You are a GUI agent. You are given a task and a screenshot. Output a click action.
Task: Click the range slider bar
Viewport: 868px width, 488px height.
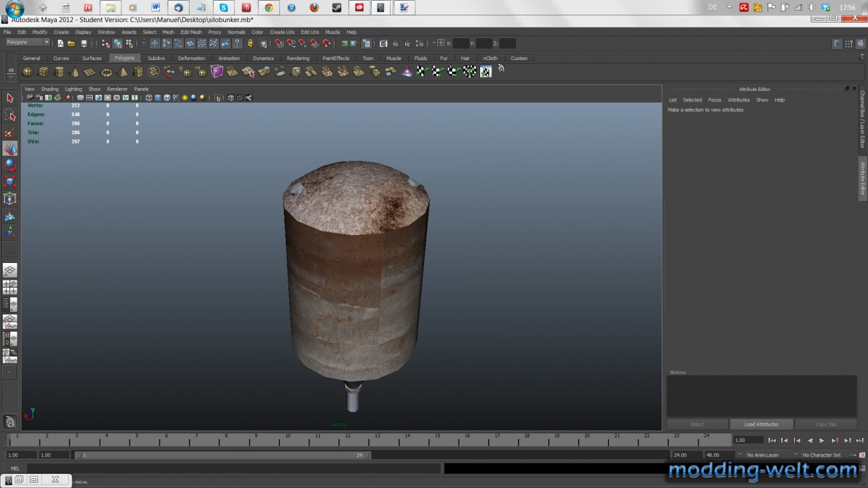[x=222, y=455]
